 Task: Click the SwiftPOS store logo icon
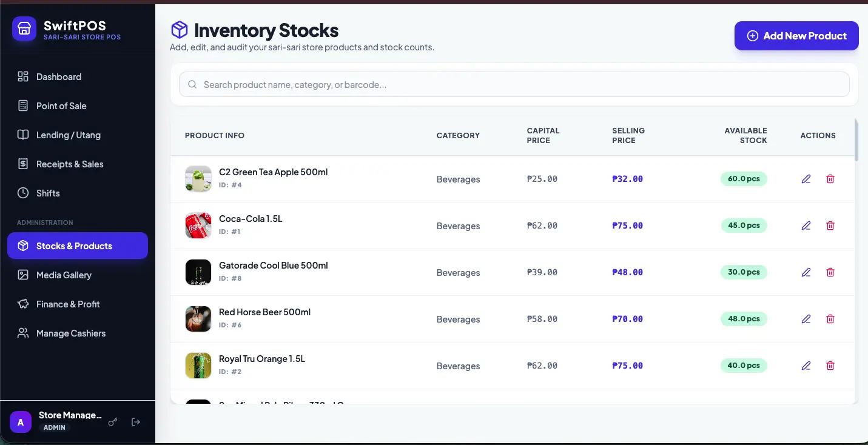24,29
